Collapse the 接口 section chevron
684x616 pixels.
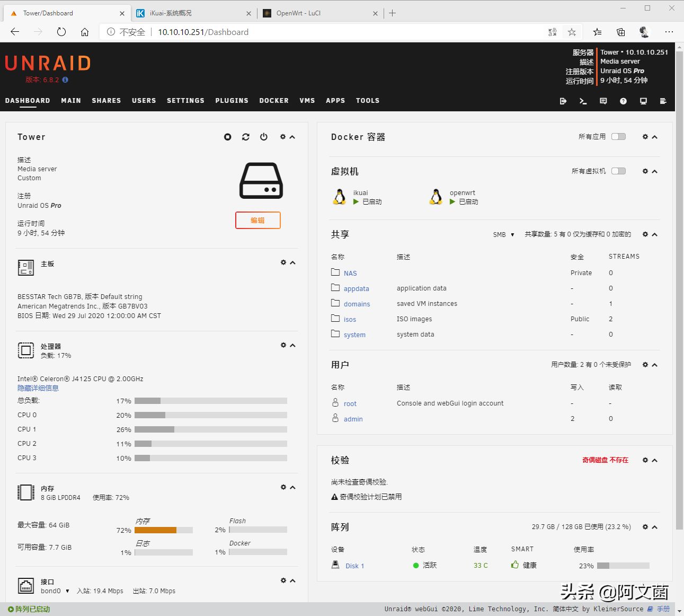tap(293, 580)
